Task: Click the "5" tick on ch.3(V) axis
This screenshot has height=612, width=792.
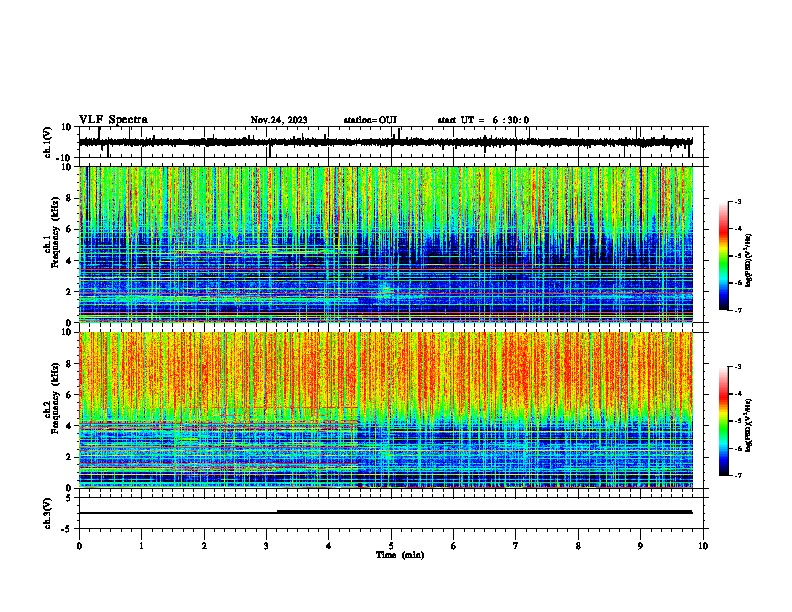Action: pyautogui.click(x=69, y=497)
